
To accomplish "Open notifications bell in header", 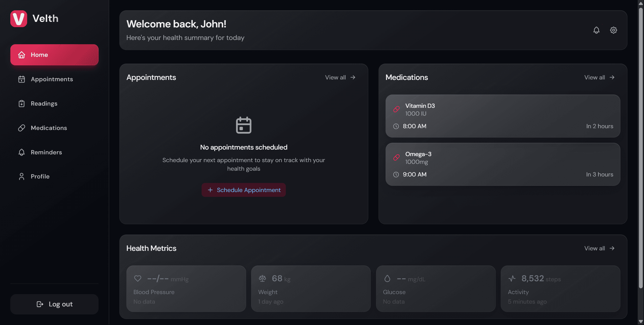I will tap(596, 30).
